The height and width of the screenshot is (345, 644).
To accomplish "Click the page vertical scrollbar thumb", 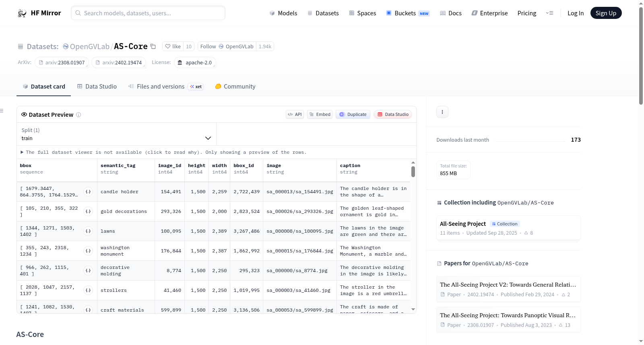I will pyautogui.click(x=641, y=56).
